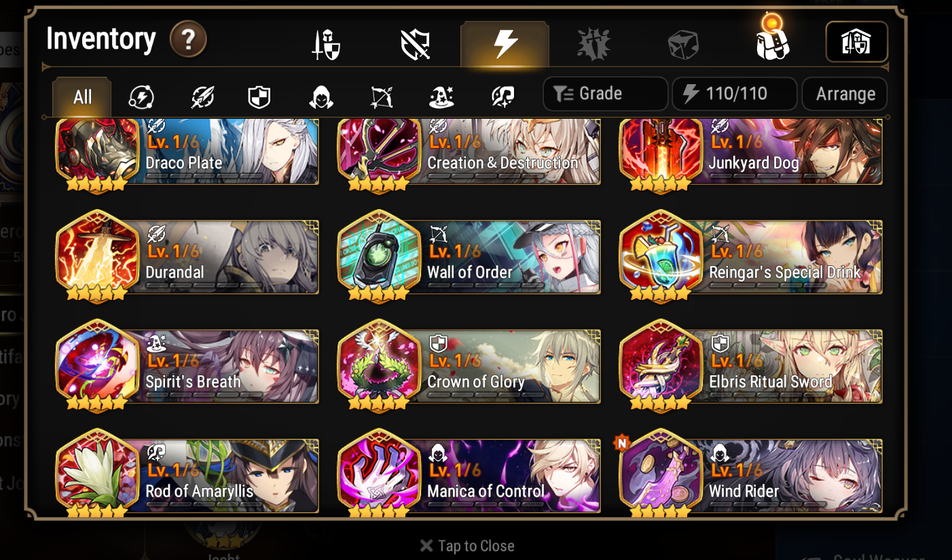This screenshot has height=560, width=952.
Task: Click the shield house button at top right
Action: (857, 42)
